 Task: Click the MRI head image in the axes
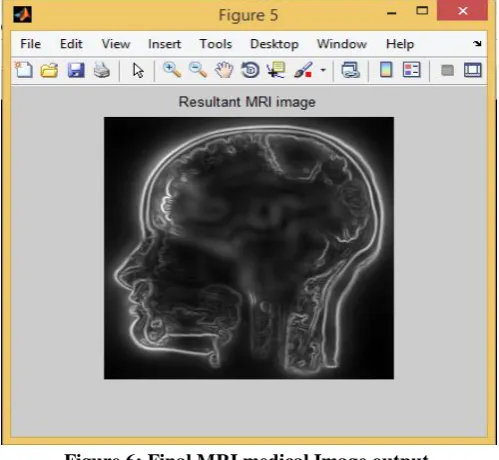click(249, 248)
